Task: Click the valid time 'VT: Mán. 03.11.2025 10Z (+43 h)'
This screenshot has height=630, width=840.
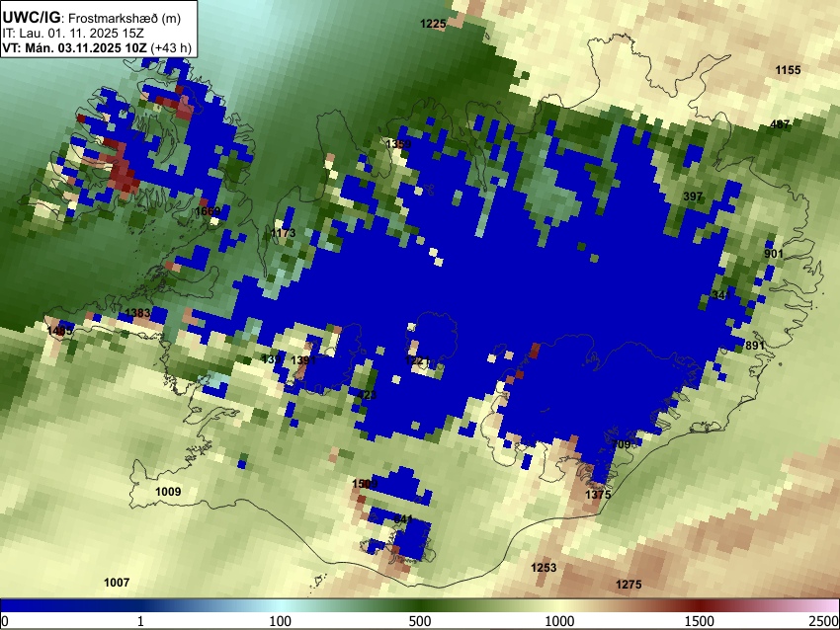Action: click(97, 47)
